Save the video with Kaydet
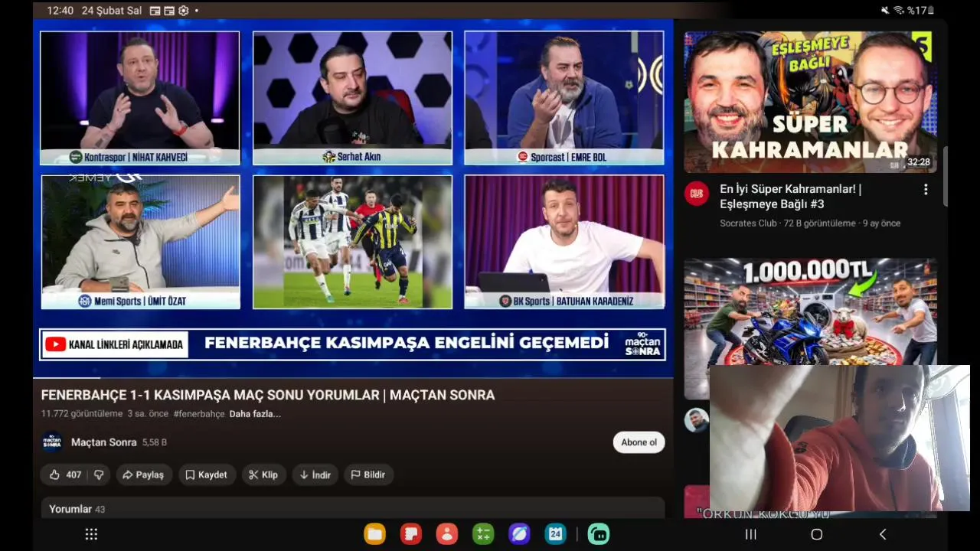980x551 pixels. 207,474
